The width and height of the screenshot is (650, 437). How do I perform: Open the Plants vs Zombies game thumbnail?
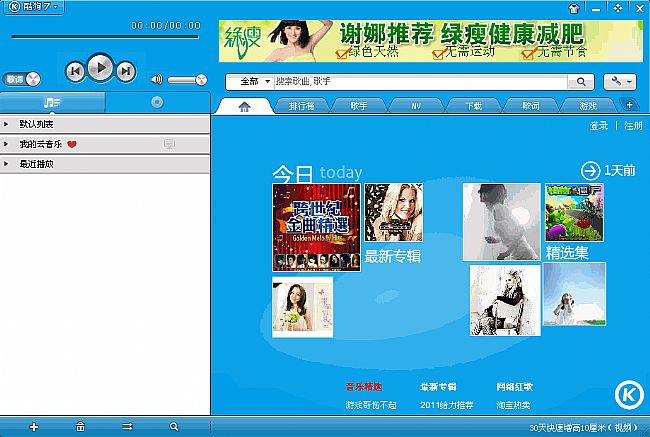[574, 212]
